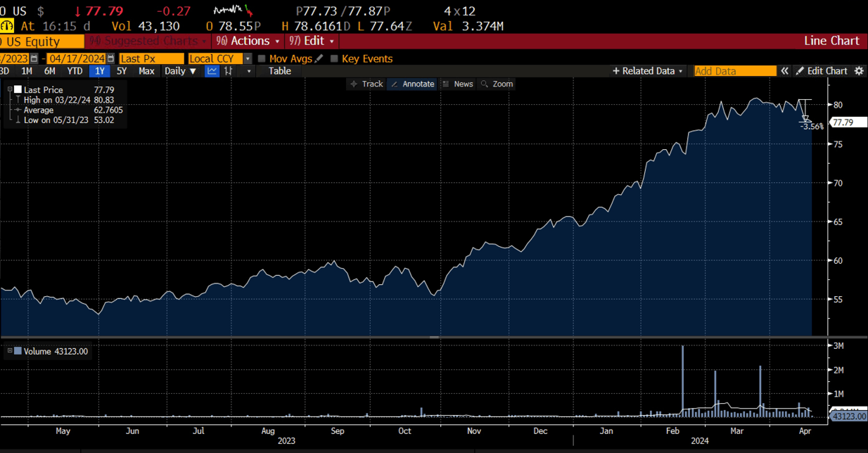Open the end date calendar picker icon
868x453 pixels.
click(x=110, y=59)
